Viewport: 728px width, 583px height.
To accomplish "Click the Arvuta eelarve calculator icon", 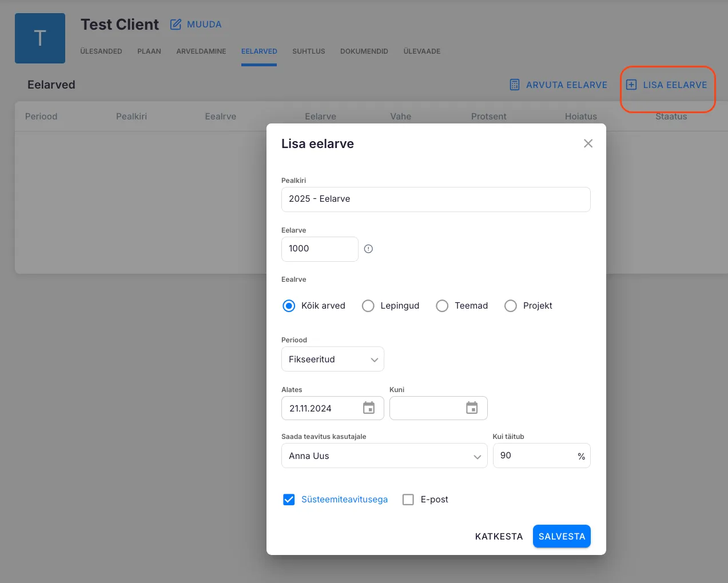I will point(515,85).
